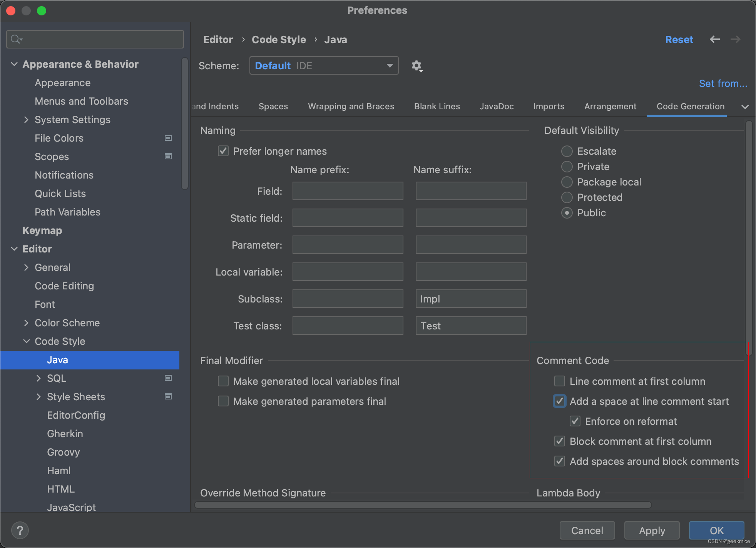Click the search magnifier icon in settings
The image size is (756, 548).
click(16, 39)
